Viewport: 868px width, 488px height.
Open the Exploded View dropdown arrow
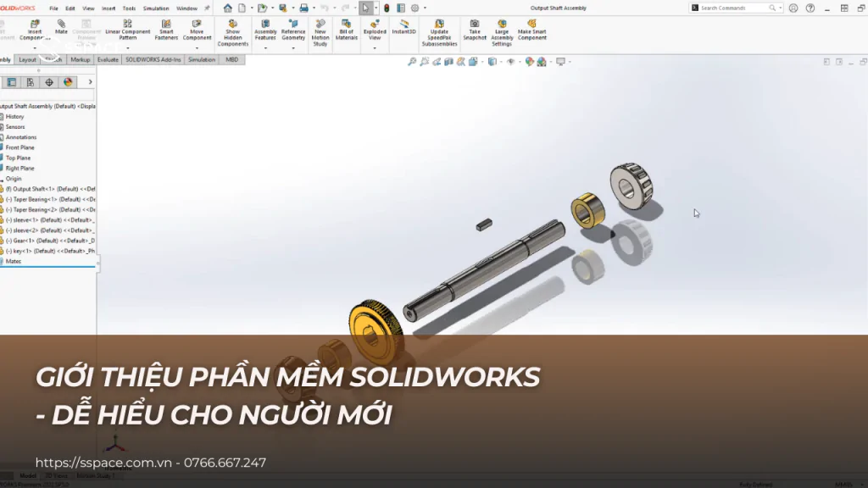[375, 48]
